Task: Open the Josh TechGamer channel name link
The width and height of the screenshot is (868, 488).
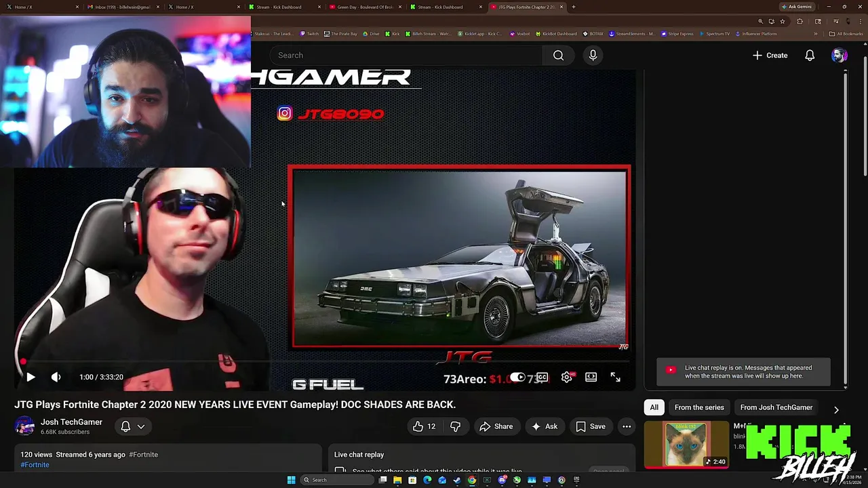Action: click(71, 422)
